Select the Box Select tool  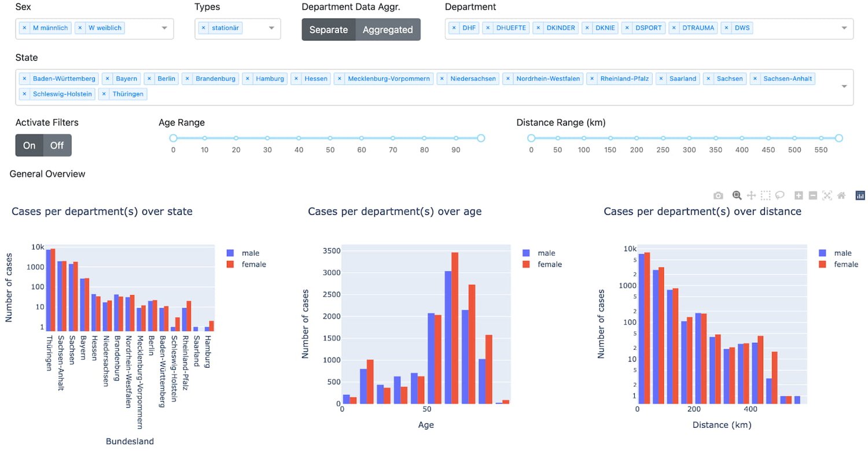(x=766, y=195)
